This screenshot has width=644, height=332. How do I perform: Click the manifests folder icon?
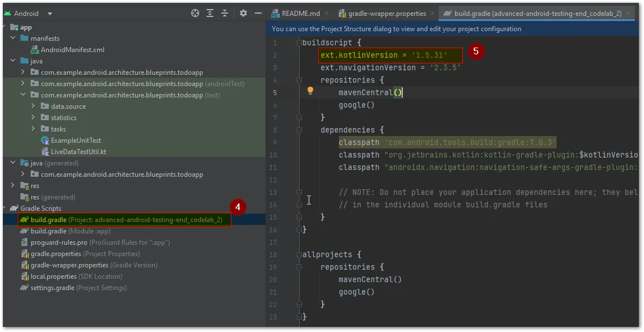coord(24,38)
